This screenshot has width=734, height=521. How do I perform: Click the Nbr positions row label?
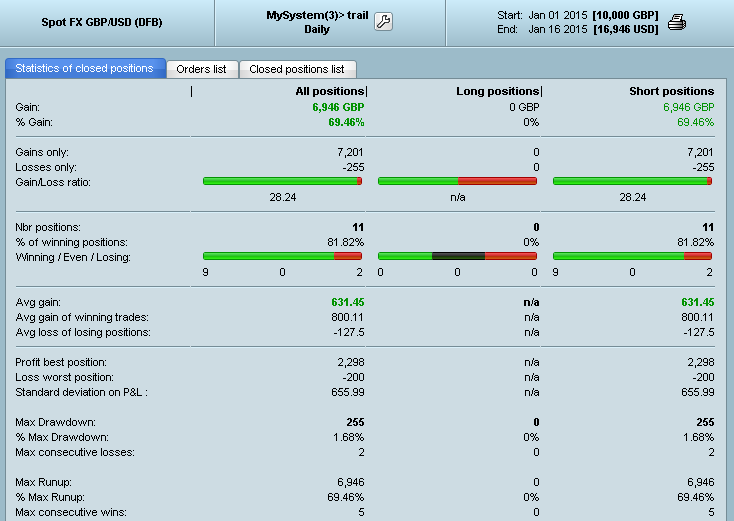point(48,227)
